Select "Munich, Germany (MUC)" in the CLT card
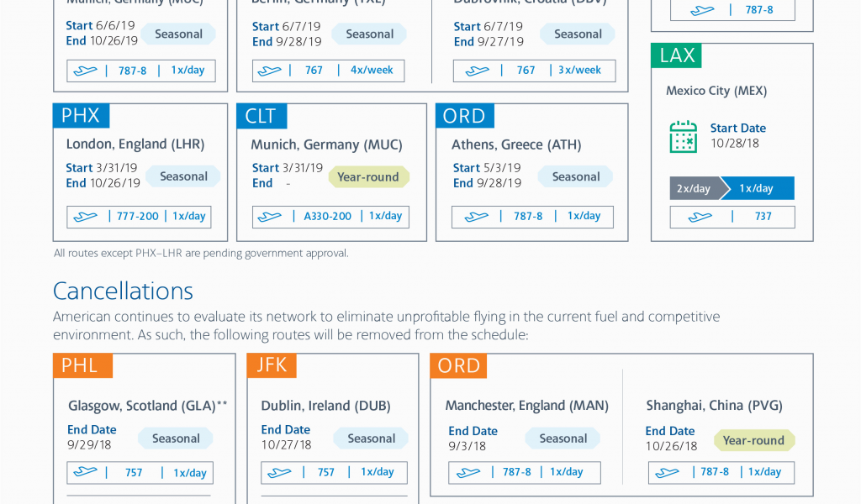 [327, 144]
